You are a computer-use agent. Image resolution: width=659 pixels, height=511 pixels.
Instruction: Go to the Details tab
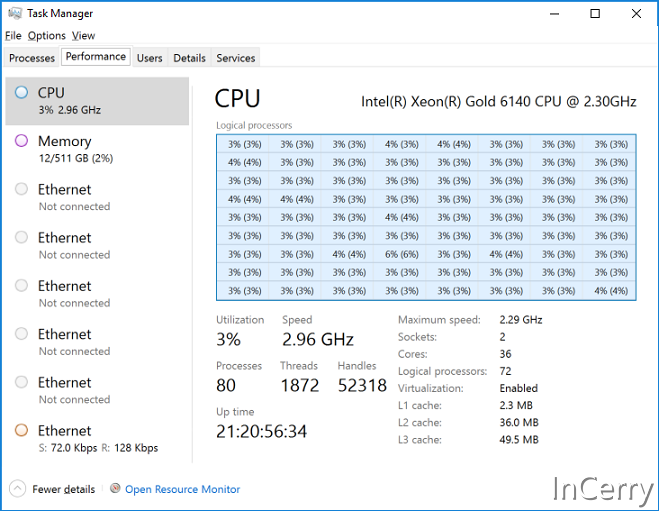point(189,58)
